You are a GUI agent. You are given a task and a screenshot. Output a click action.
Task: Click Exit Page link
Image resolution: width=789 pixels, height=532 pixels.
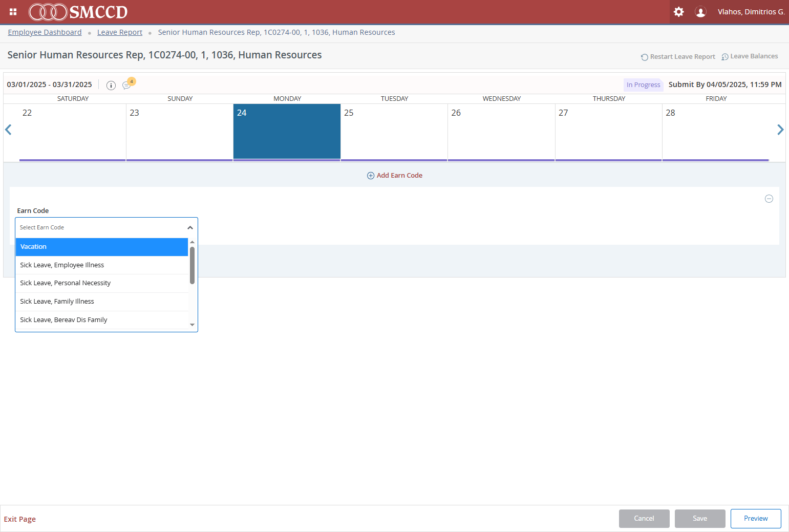(x=20, y=519)
